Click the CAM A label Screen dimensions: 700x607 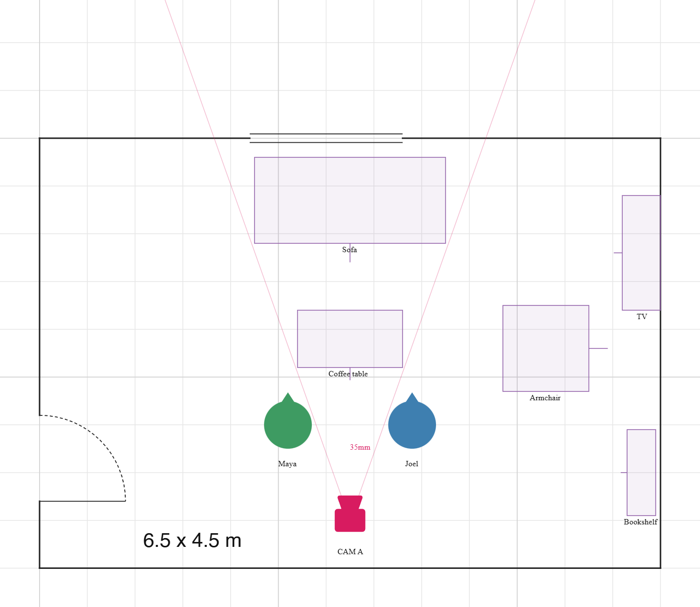pyautogui.click(x=350, y=552)
